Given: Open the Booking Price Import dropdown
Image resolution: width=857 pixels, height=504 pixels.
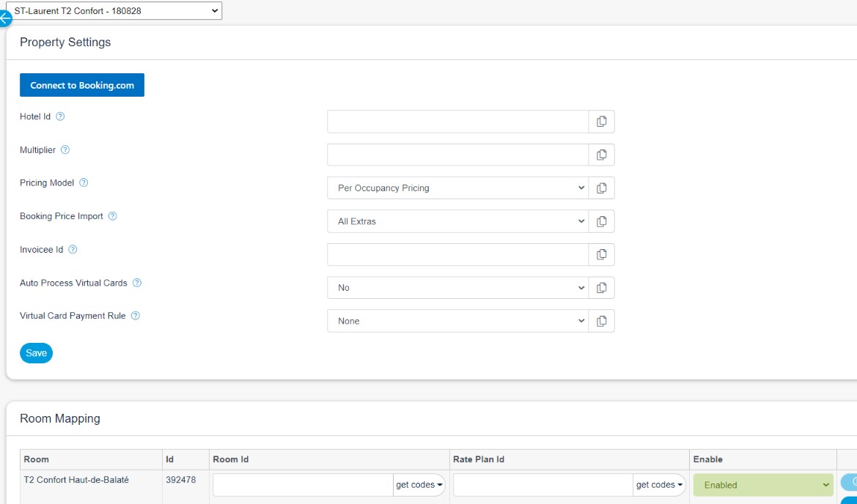Looking at the screenshot, I should (457, 220).
